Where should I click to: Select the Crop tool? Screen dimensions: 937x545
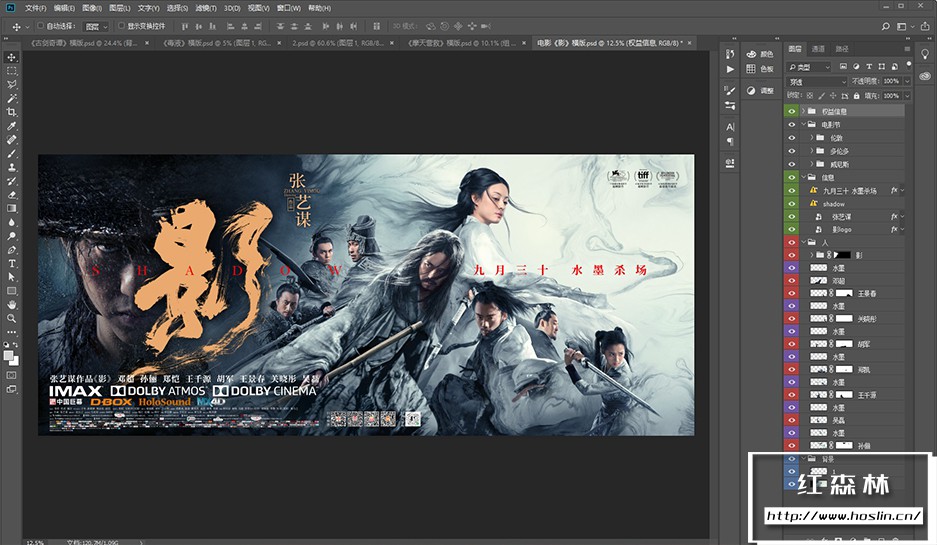point(11,112)
